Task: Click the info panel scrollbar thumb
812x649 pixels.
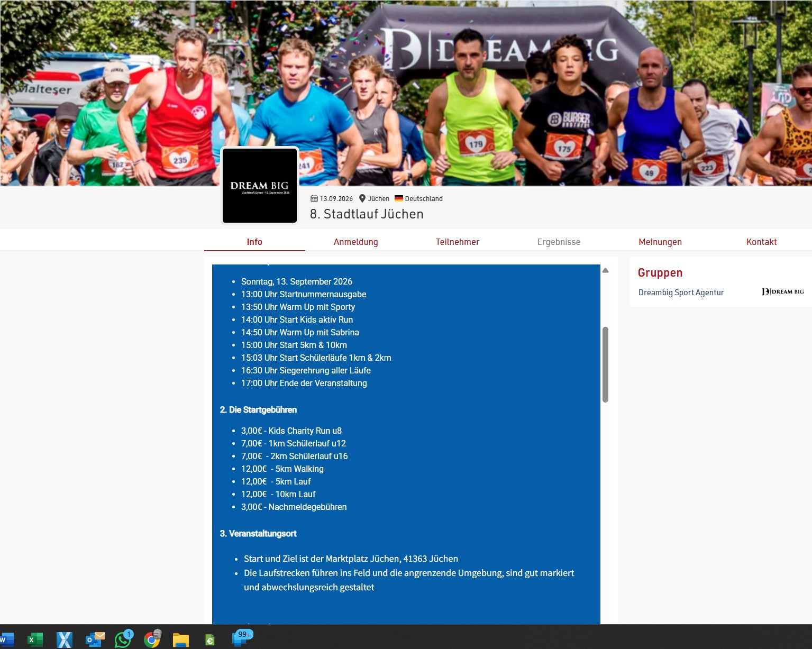Action: pyautogui.click(x=605, y=364)
